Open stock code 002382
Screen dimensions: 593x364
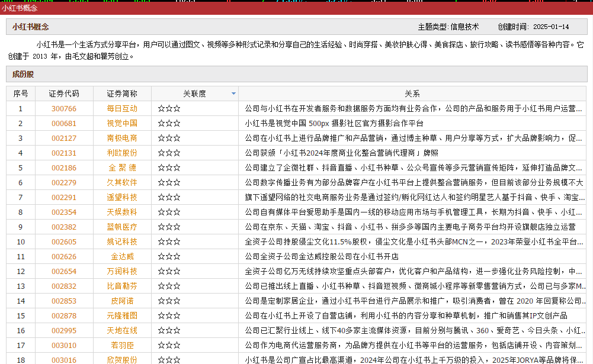point(64,227)
